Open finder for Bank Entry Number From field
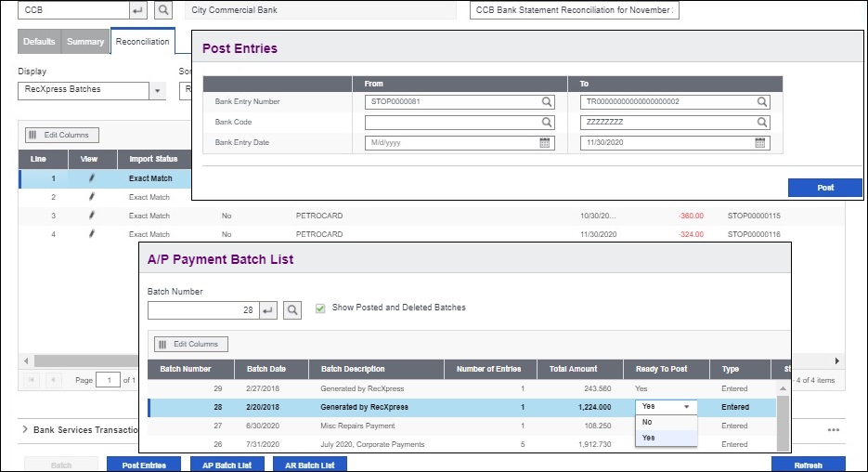The image size is (868, 472). pos(547,102)
